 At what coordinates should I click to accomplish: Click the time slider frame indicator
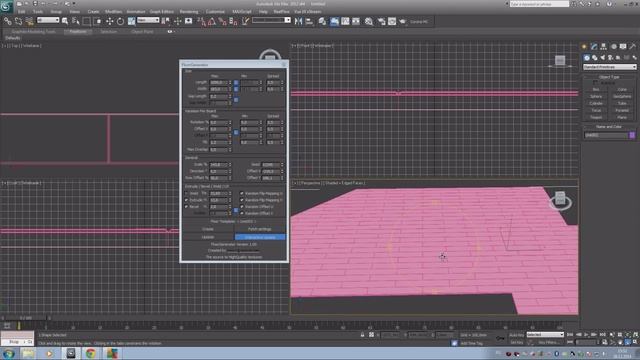pyautogui.click(x=25, y=318)
